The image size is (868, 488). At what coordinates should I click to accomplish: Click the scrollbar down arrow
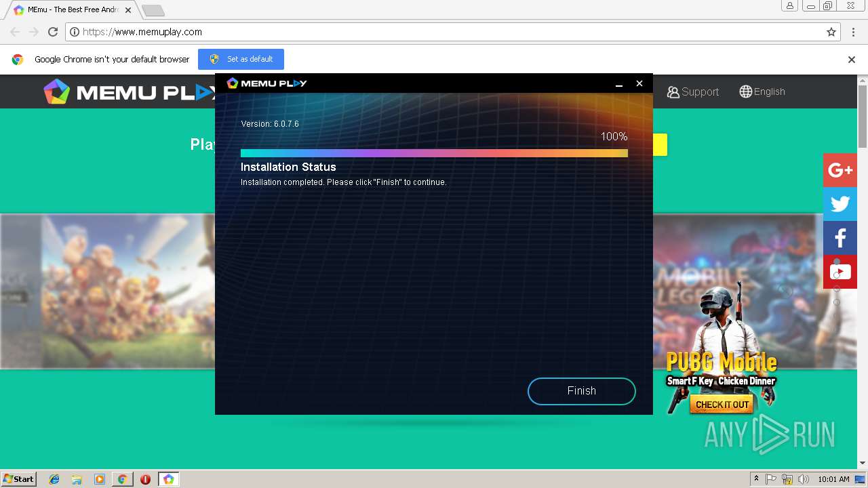coord(863,463)
